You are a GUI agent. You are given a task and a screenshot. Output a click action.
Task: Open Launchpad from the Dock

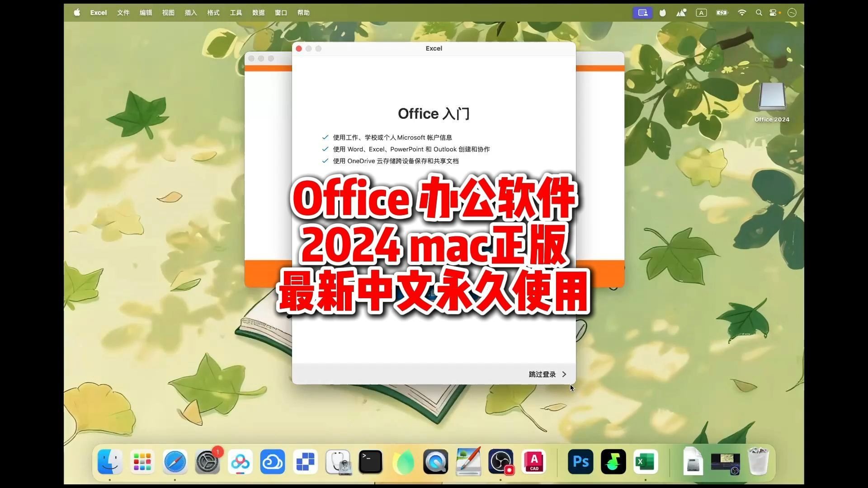tap(142, 462)
